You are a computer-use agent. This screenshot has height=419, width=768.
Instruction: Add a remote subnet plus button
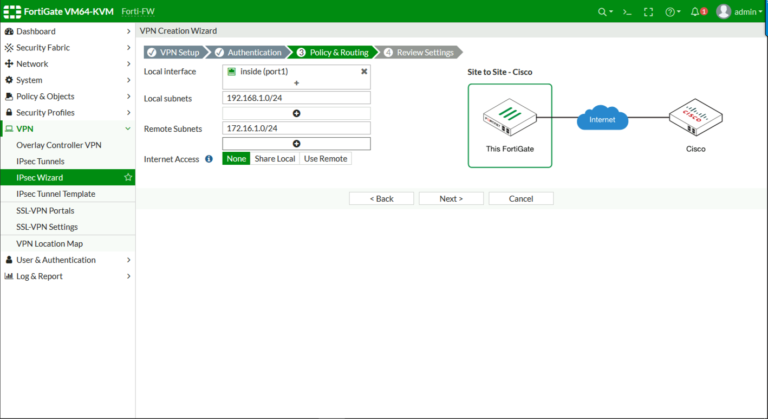(296, 144)
